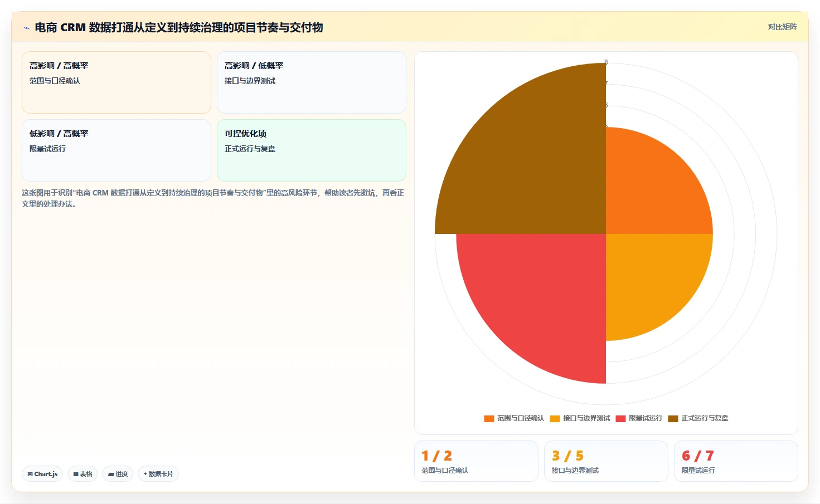Click 正式运行与复盘 text in the green card

250,149
